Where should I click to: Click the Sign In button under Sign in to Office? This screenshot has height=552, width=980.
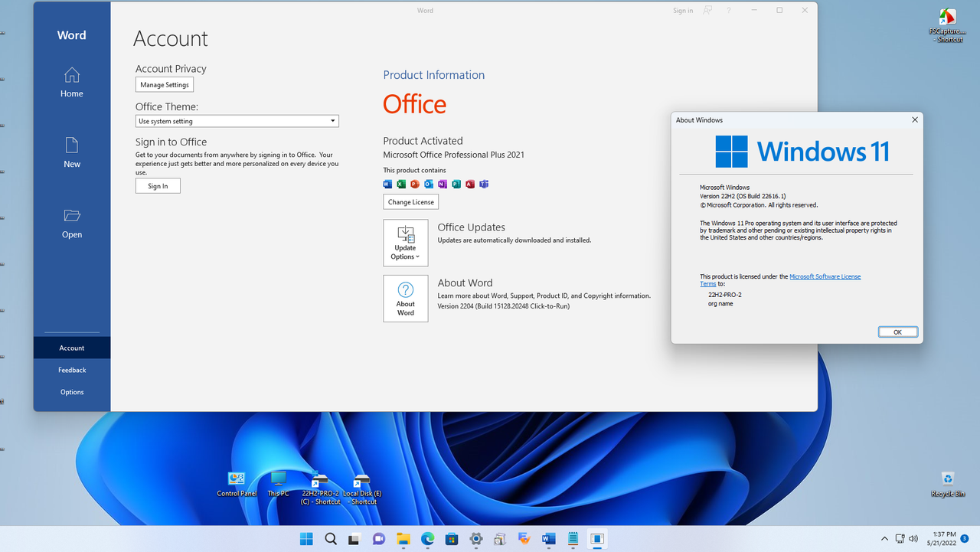click(158, 186)
